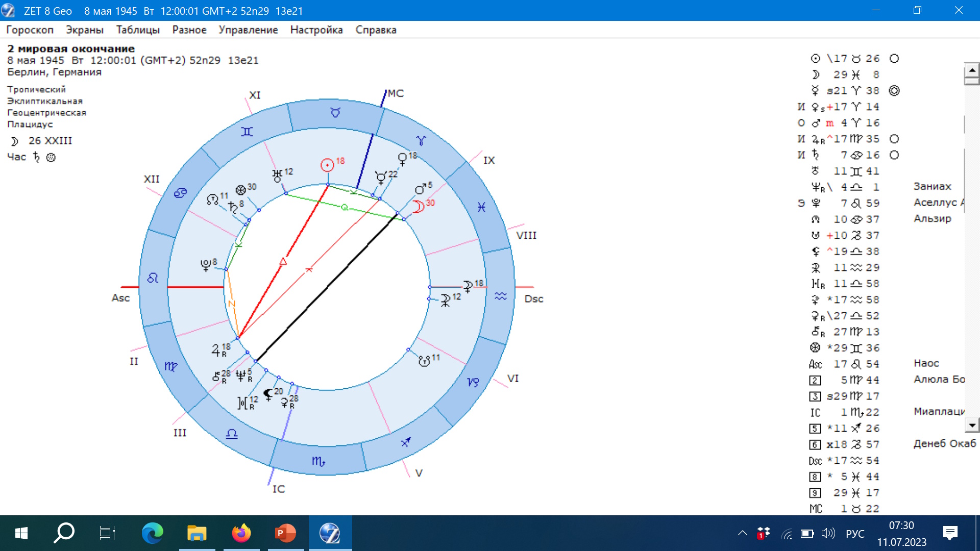Screen dimensions: 980x551
Task: Click the Берлин, Германия location text
Action: [54, 72]
